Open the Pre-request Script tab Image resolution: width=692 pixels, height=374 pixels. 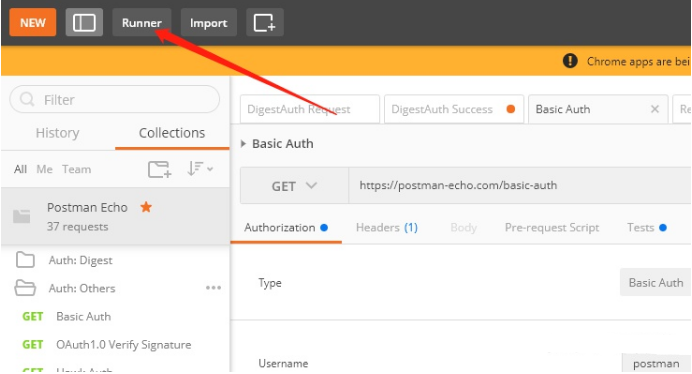pyautogui.click(x=552, y=227)
